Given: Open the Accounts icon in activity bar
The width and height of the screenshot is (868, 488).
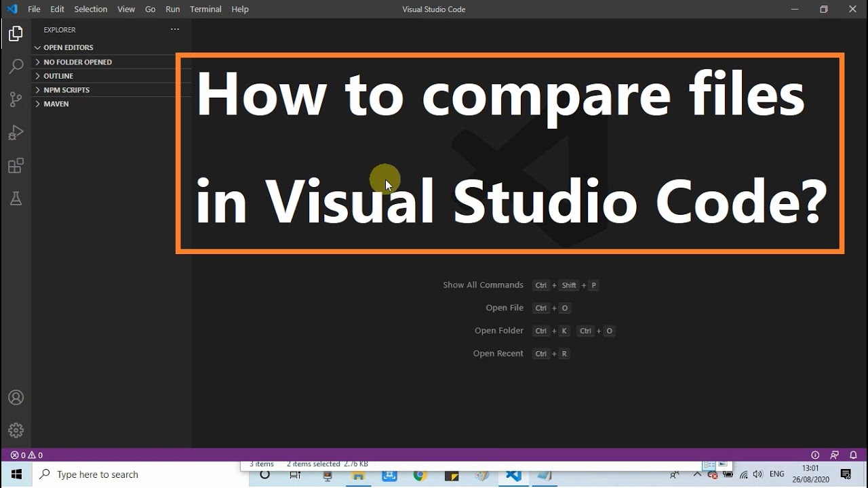Looking at the screenshot, I should click(x=16, y=398).
